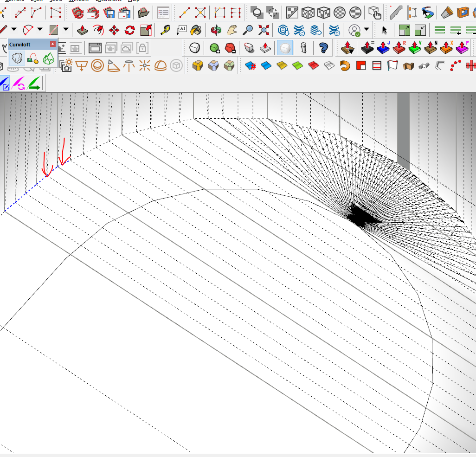The width and height of the screenshot is (476, 457).
Task: Toggle the lock camera frame icon
Action: [x=142, y=48]
